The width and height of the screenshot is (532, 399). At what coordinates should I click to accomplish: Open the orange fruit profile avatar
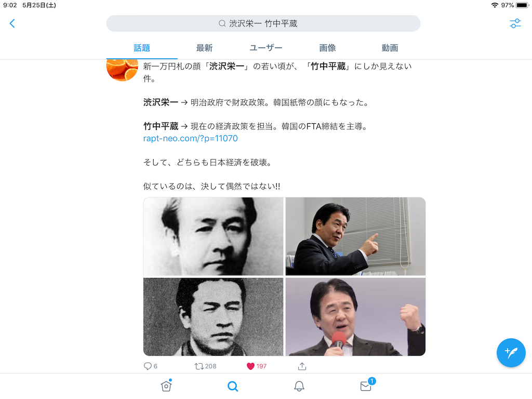[122, 70]
